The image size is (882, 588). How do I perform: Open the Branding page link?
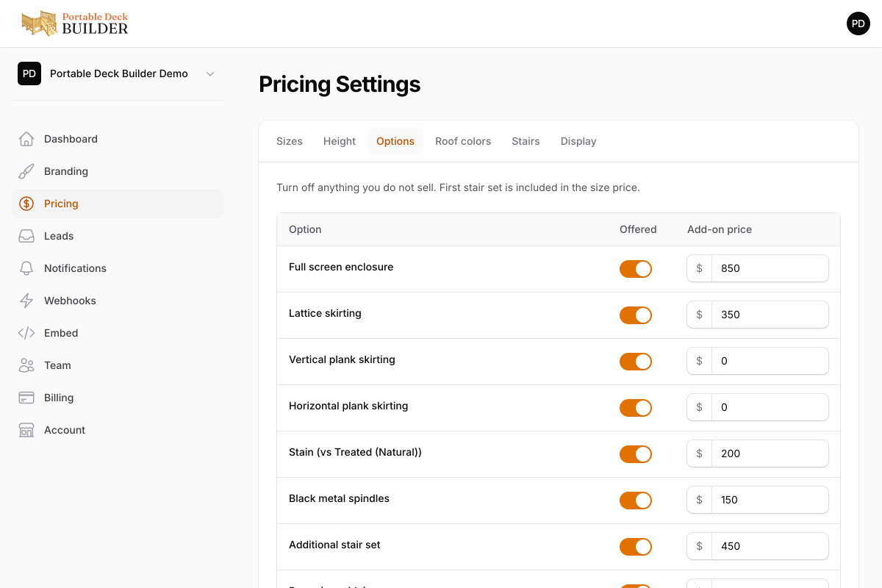(118, 171)
